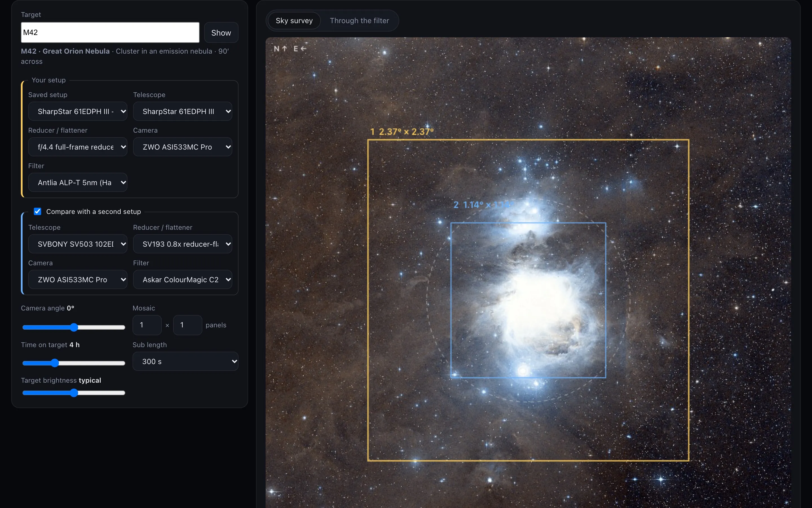Click the N↑ E← orientation indicator
The height and width of the screenshot is (508, 812).
[290, 49]
